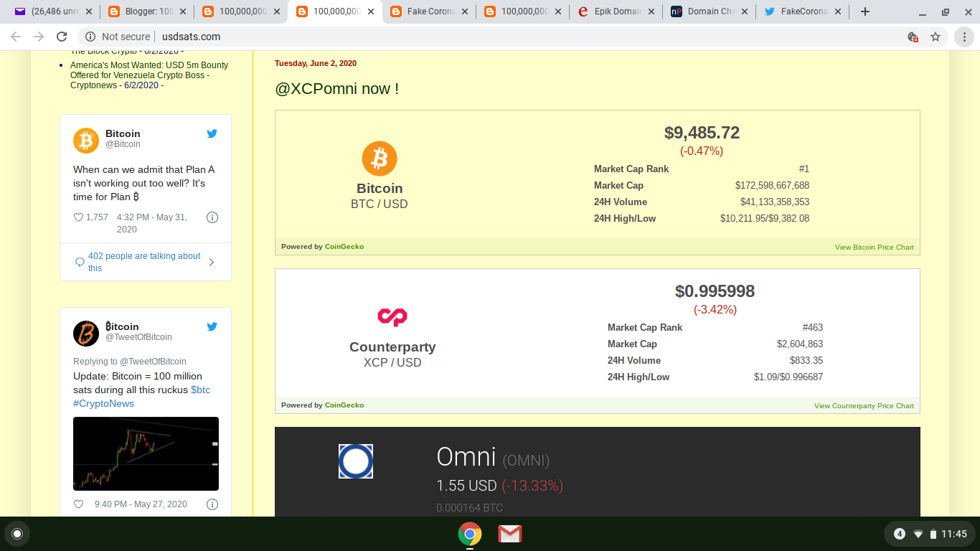980x551 pixels.
Task: Like the Plan B tweet via heart icon
Action: click(x=78, y=217)
